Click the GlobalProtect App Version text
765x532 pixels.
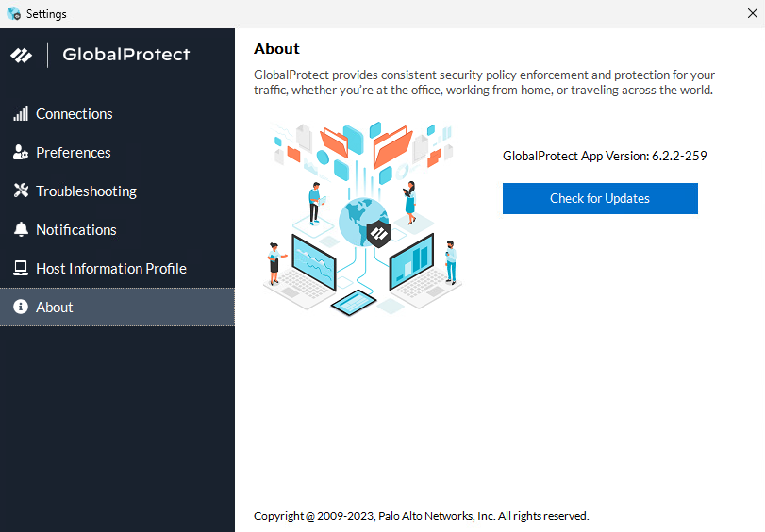pos(605,156)
